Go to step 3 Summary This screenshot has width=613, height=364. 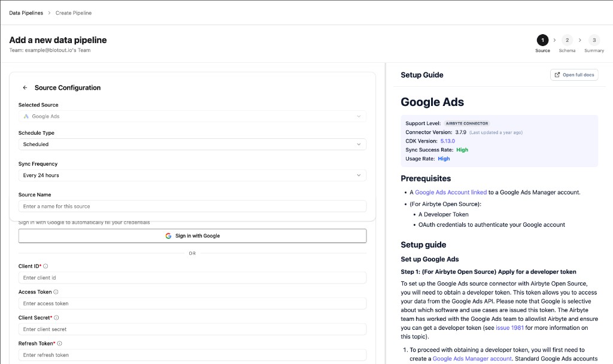pyautogui.click(x=594, y=43)
